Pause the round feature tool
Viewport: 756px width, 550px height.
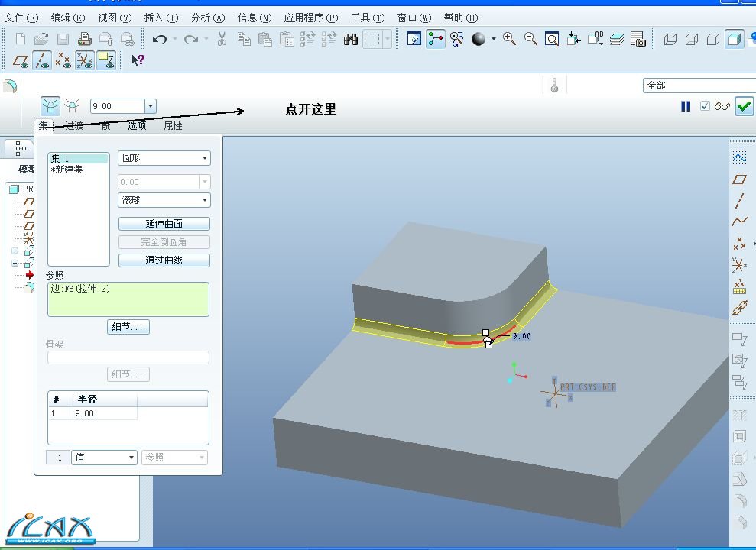pyautogui.click(x=686, y=107)
